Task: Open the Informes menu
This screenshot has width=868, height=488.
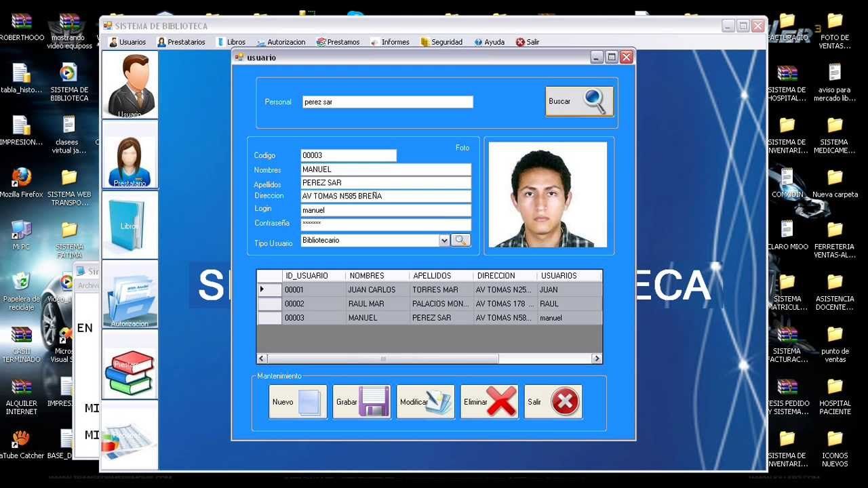Action: (x=390, y=42)
